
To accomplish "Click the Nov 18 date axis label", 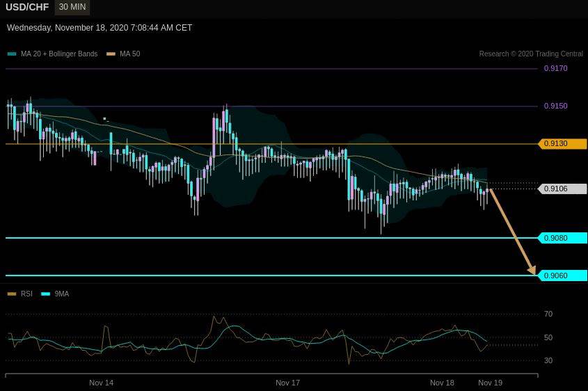I will [x=442, y=383].
